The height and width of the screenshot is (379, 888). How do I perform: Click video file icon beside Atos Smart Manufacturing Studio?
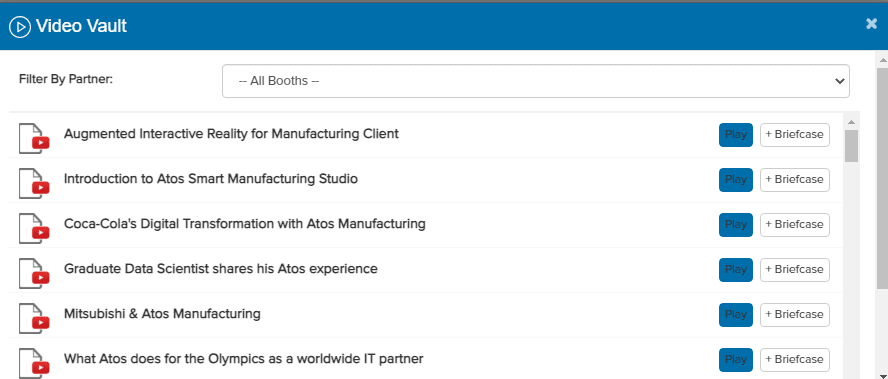[34, 183]
